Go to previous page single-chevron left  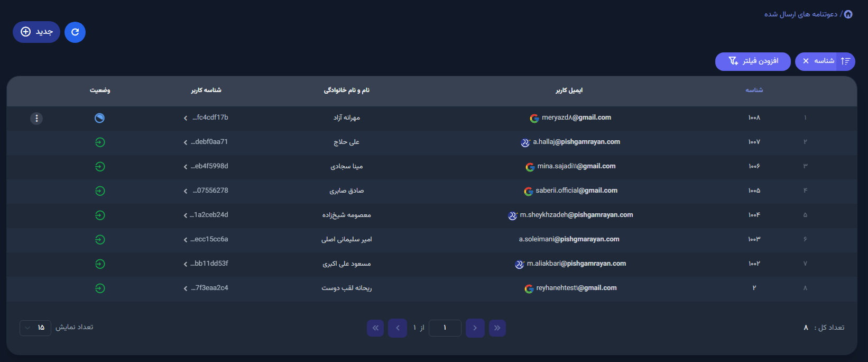point(398,328)
